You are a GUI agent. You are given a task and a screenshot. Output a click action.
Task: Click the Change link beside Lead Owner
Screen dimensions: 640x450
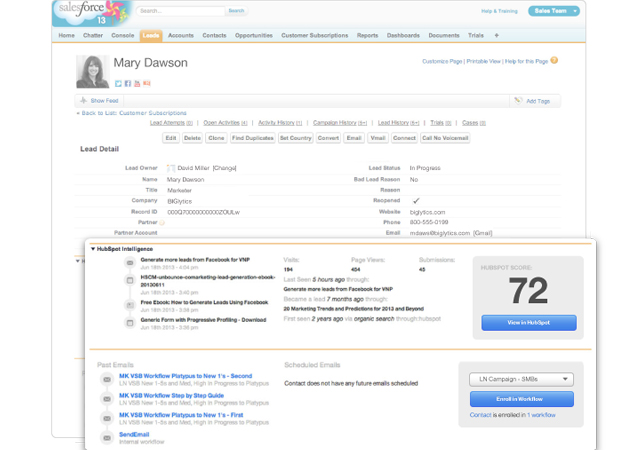(x=224, y=168)
